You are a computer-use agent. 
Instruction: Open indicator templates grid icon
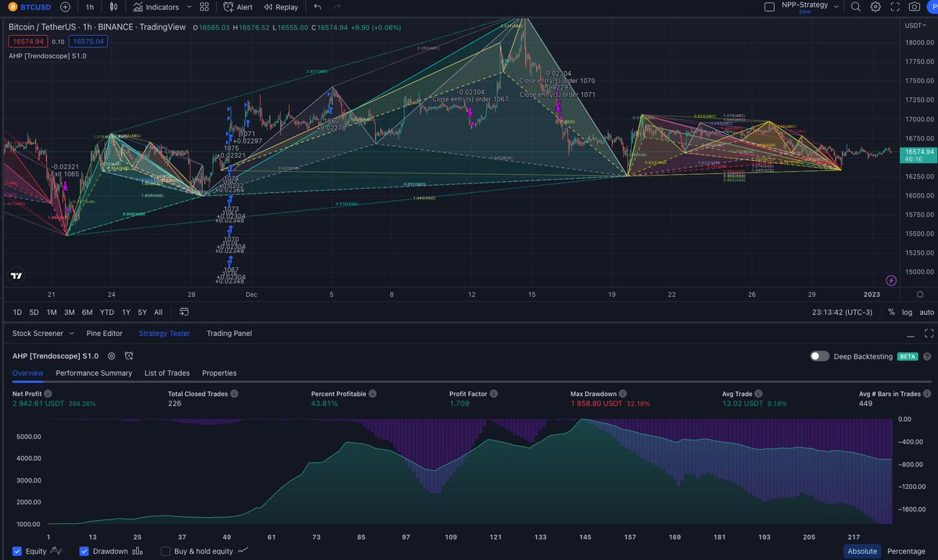coord(205,7)
